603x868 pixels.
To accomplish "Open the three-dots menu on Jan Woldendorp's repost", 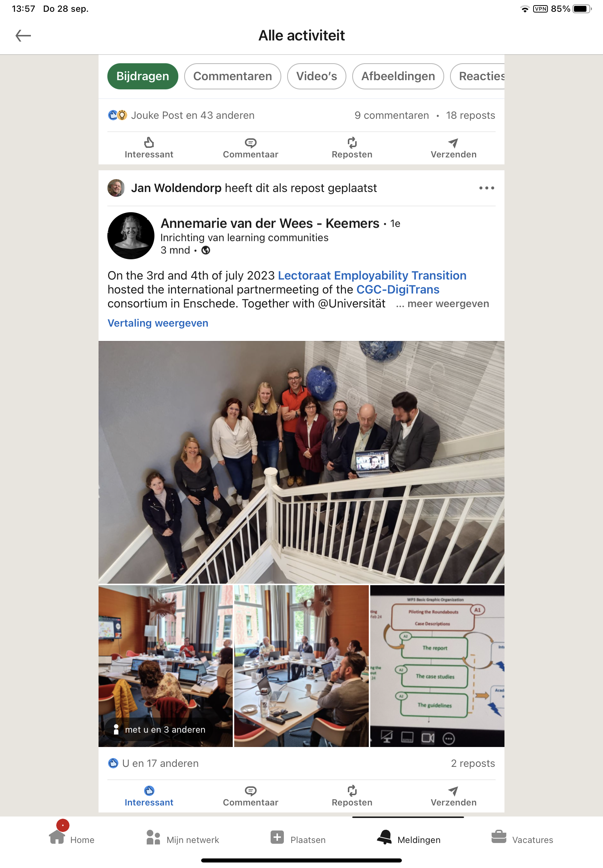I will tap(486, 188).
